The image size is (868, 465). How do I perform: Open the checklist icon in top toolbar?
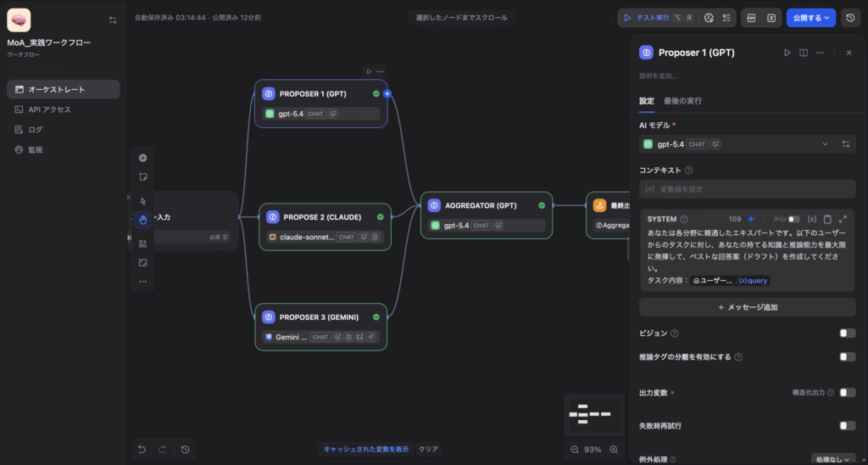(x=726, y=18)
